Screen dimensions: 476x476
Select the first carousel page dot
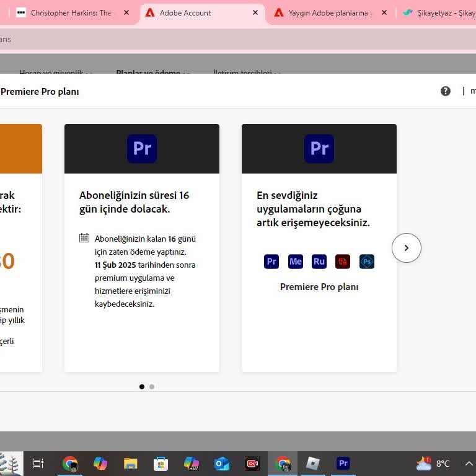pyautogui.click(x=142, y=387)
